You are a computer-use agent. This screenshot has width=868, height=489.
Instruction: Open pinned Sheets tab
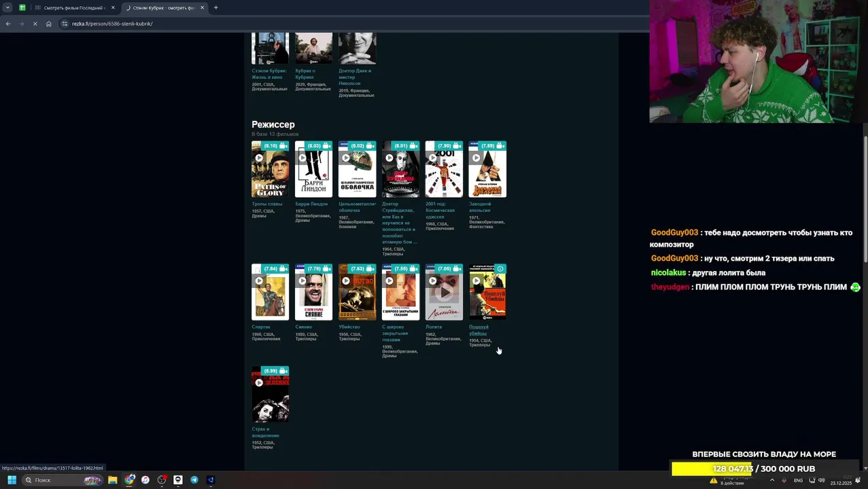[x=22, y=7]
